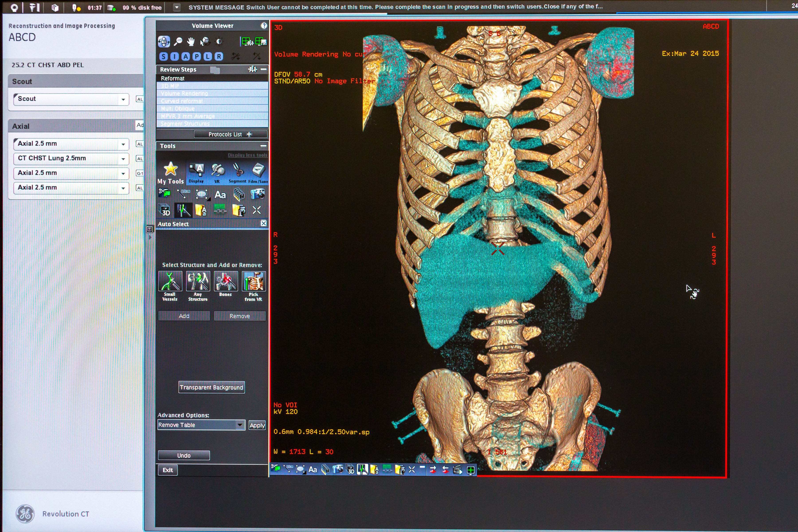
Task: Click the Aa text annotation tool
Action: point(220,195)
